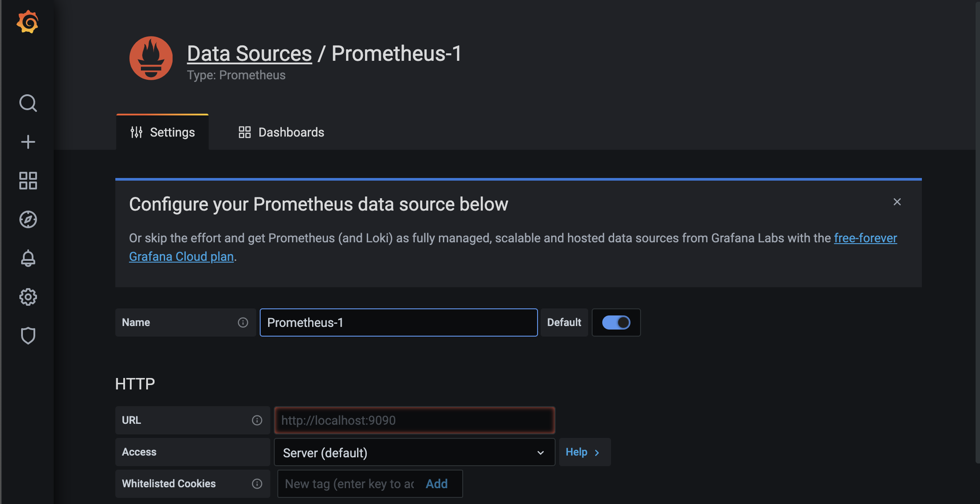The width and height of the screenshot is (980, 504).
Task: Click the Help button next to Access
Action: [584, 452]
